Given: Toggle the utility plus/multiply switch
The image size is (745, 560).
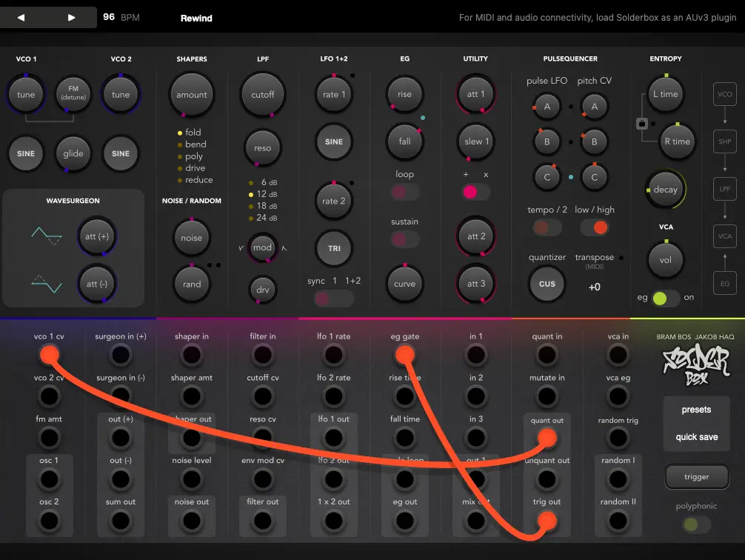Looking at the screenshot, I should point(476,192).
